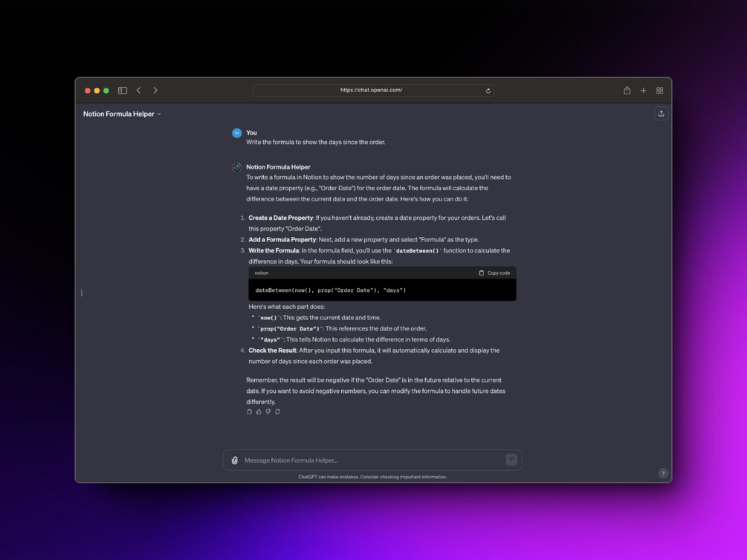Image resolution: width=747 pixels, height=560 pixels.
Task: Click the 'notion' code block label
Action: (261, 273)
